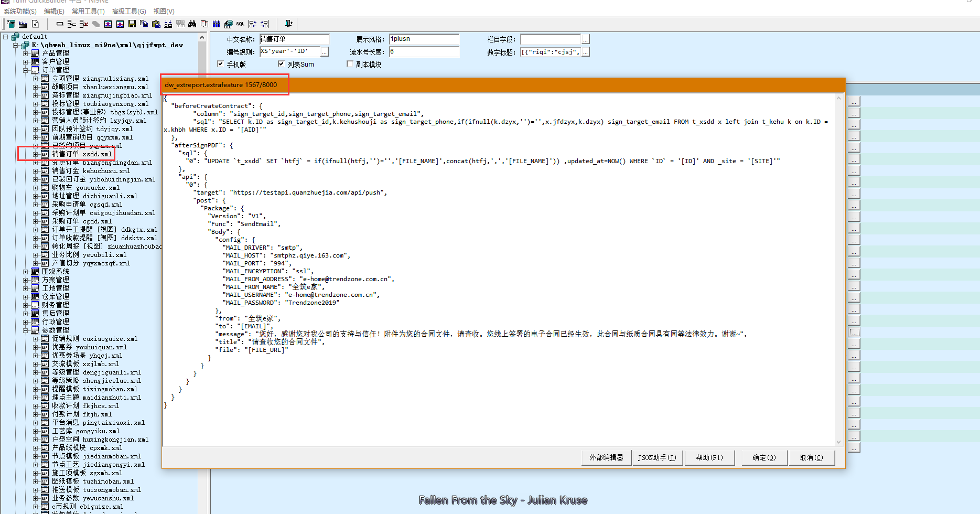
Task: Open the 高级工具(G) menu
Action: point(129,11)
